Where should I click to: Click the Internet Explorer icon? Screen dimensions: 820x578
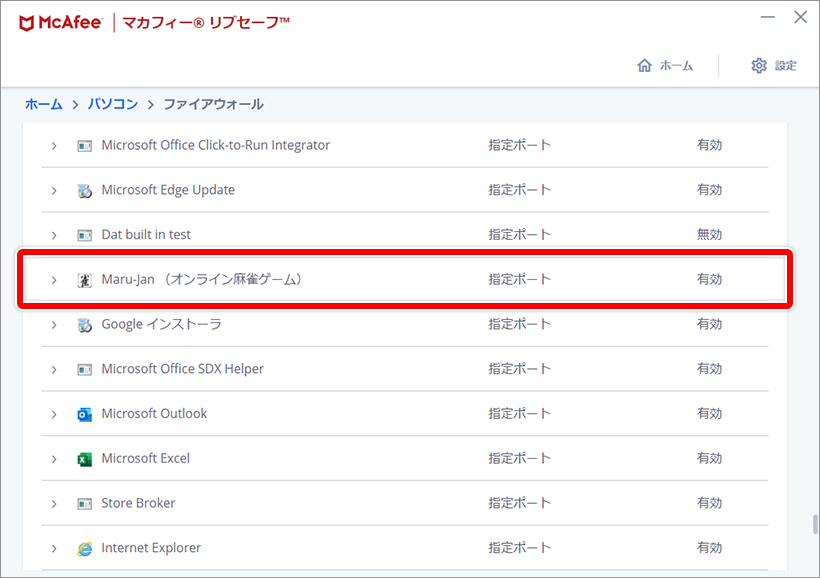click(84, 548)
